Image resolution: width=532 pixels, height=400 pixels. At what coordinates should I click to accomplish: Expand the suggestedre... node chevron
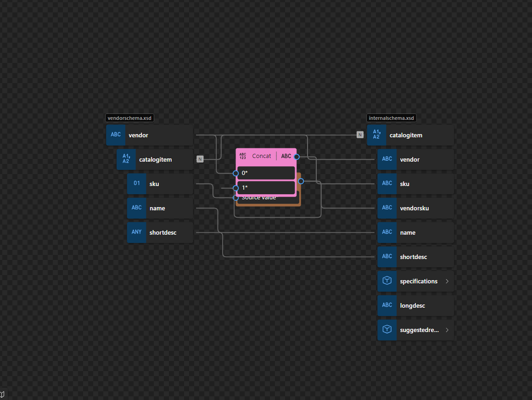click(x=447, y=330)
